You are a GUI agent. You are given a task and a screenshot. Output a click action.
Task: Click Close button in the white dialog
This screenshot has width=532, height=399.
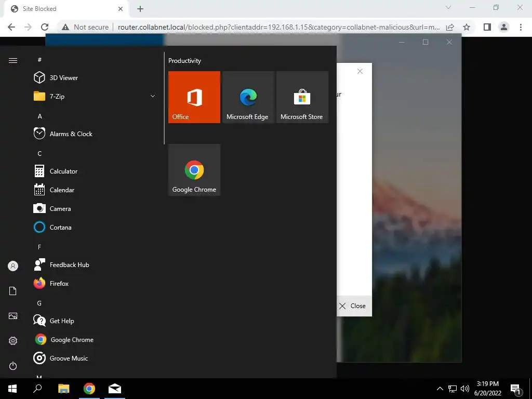[x=353, y=306]
